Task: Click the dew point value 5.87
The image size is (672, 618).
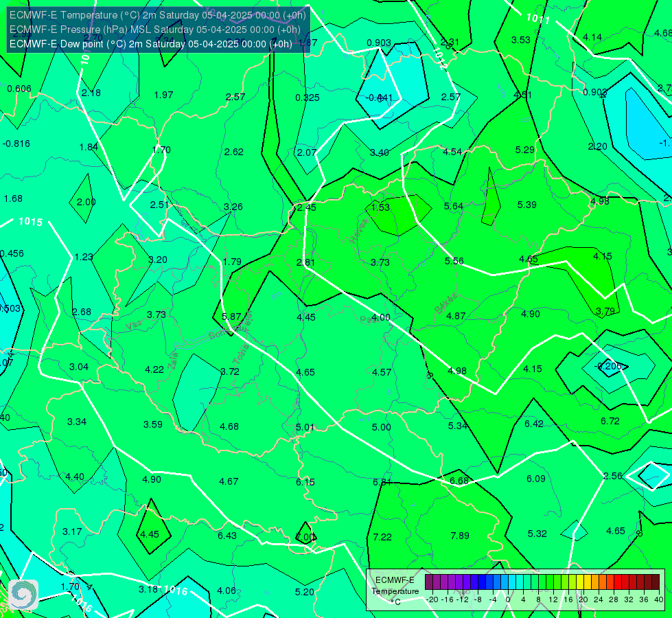Action: tap(231, 317)
